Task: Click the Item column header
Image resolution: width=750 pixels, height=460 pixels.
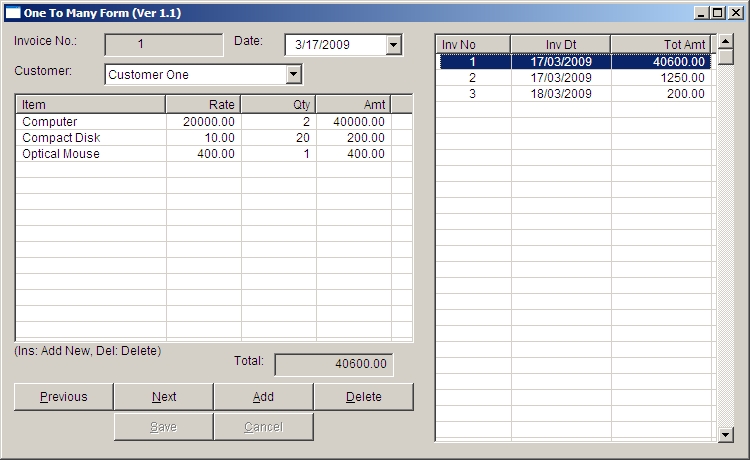Action: point(90,104)
